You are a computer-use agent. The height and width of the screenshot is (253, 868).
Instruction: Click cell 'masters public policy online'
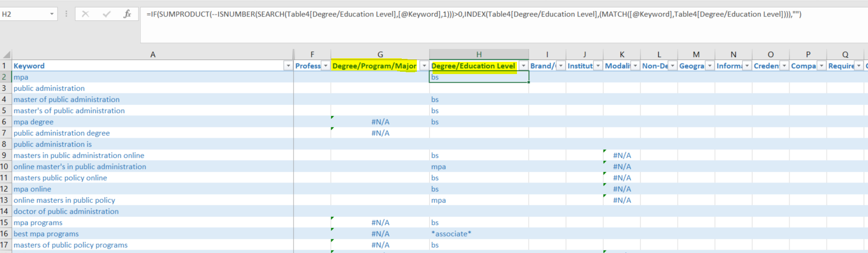coord(153,178)
